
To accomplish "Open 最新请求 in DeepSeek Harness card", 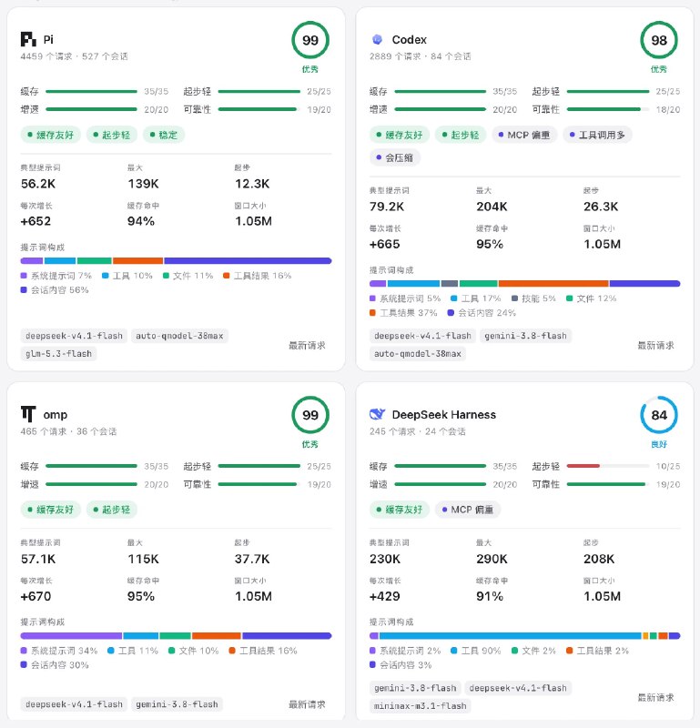I will tap(655, 697).
